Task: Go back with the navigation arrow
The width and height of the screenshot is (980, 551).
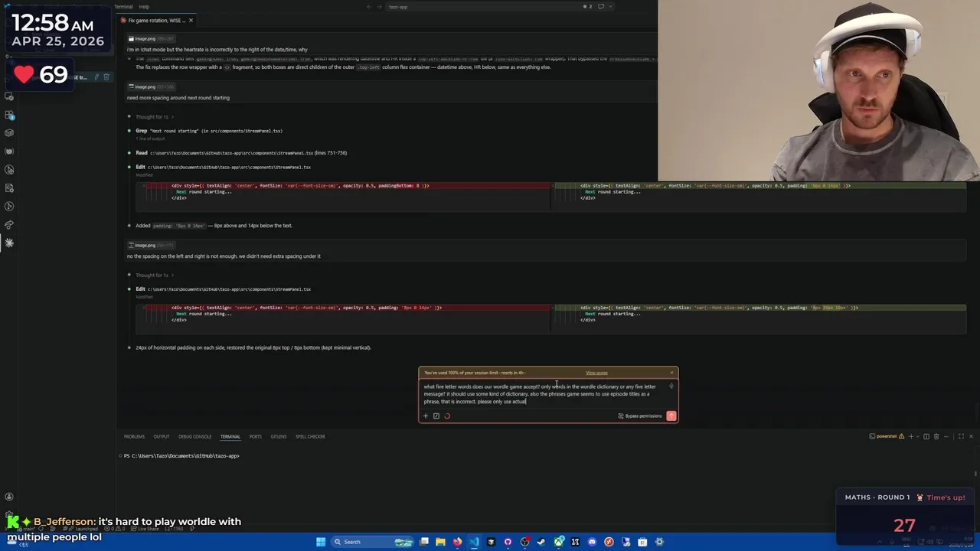Action: [369, 7]
